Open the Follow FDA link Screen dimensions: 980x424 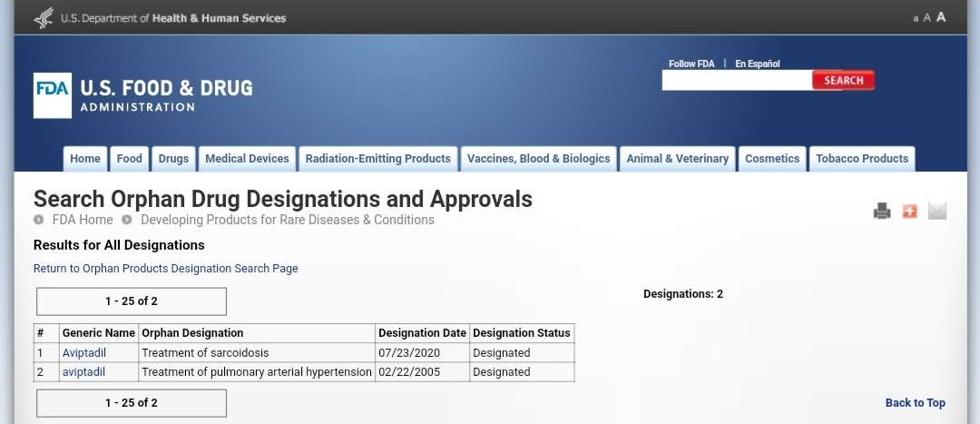691,64
